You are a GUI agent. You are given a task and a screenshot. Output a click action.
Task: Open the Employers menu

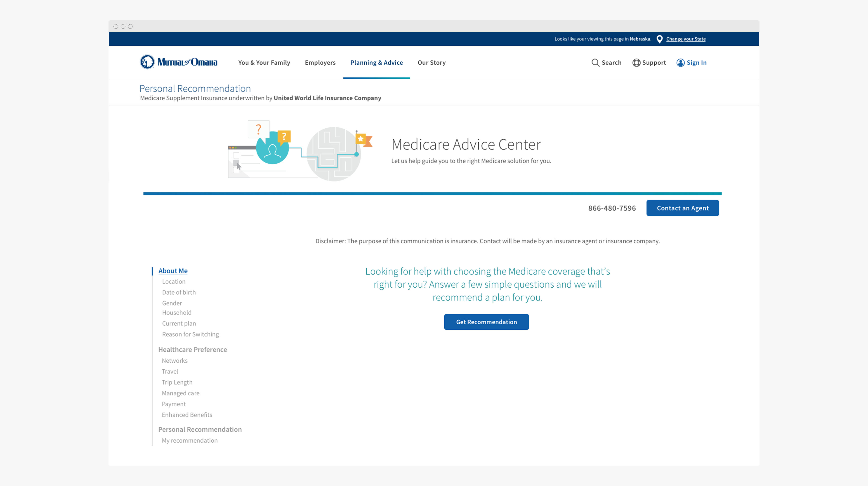click(x=320, y=63)
